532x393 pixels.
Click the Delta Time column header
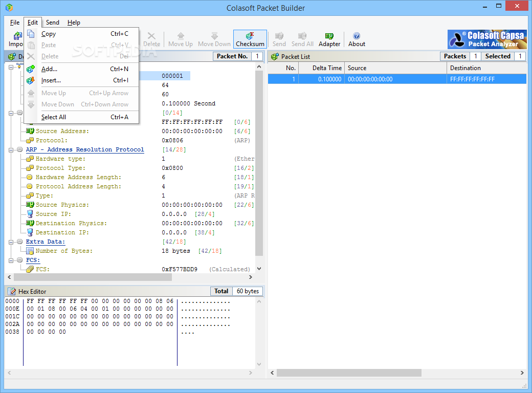pyautogui.click(x=322, y=68)
